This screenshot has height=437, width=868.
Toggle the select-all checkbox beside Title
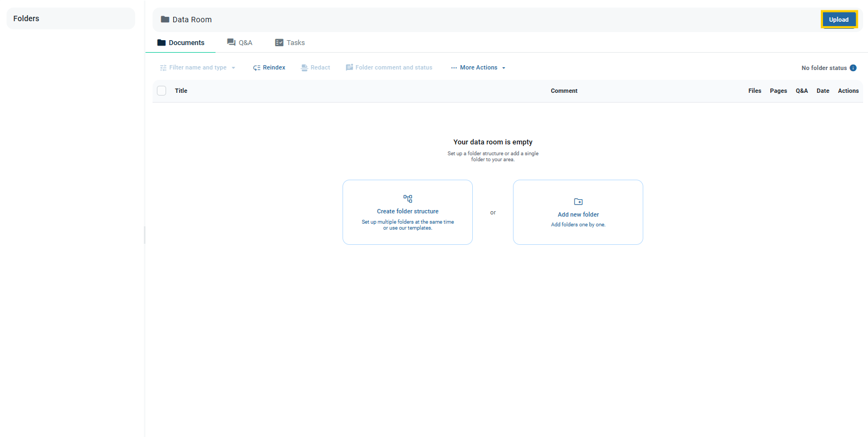tap(162, 91)
